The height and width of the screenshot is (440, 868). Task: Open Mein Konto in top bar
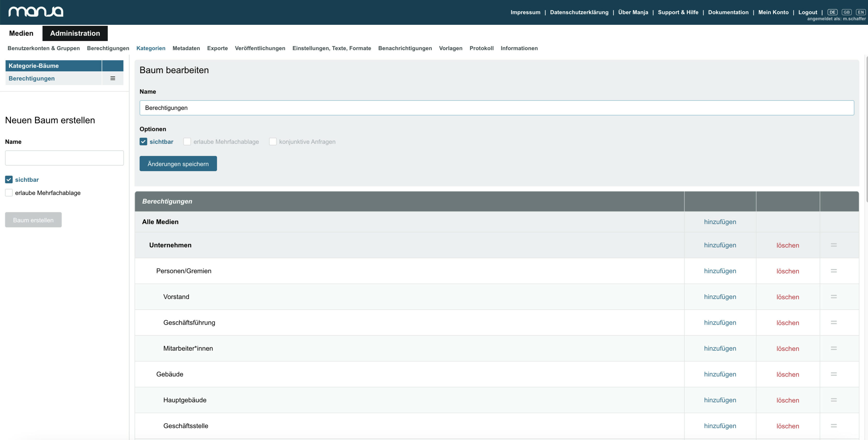pos(773,12)
